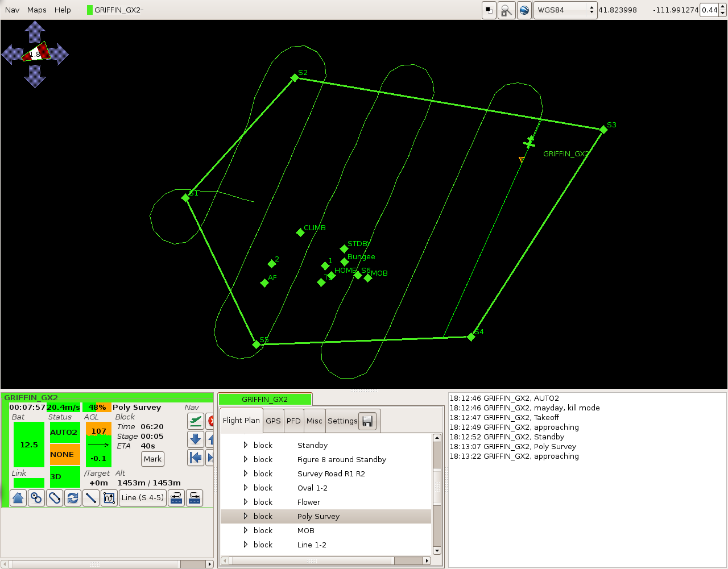Click the black-and-white background color icon
This screenshot has height=569, width=728.
(x=489, y=10)
